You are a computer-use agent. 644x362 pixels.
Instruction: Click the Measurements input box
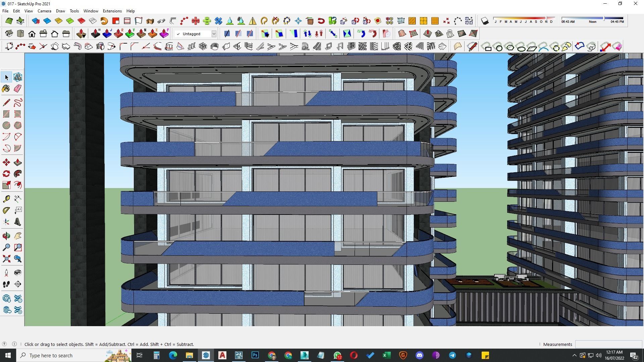tap(608, 344)
